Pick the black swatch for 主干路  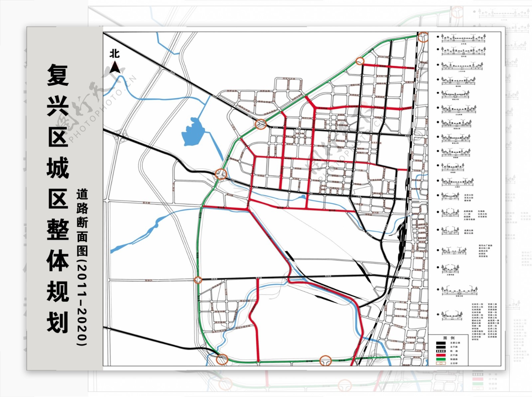point(441,347)
